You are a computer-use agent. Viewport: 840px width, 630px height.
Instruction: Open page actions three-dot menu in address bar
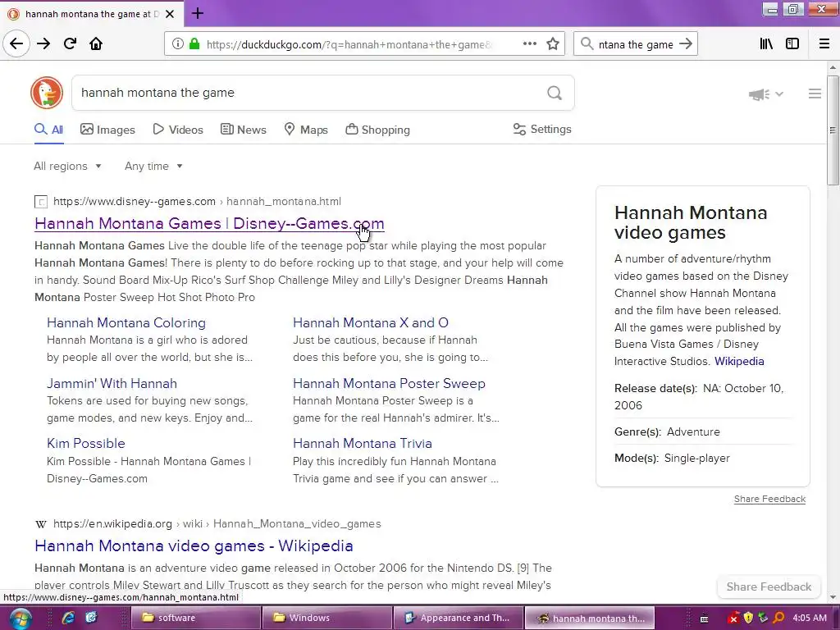pos(529,44)
